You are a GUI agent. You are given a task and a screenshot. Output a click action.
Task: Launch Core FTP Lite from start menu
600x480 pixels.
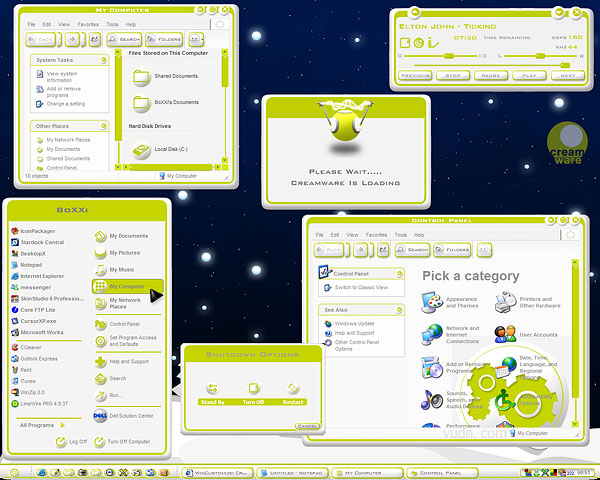[x=33, y=310]
